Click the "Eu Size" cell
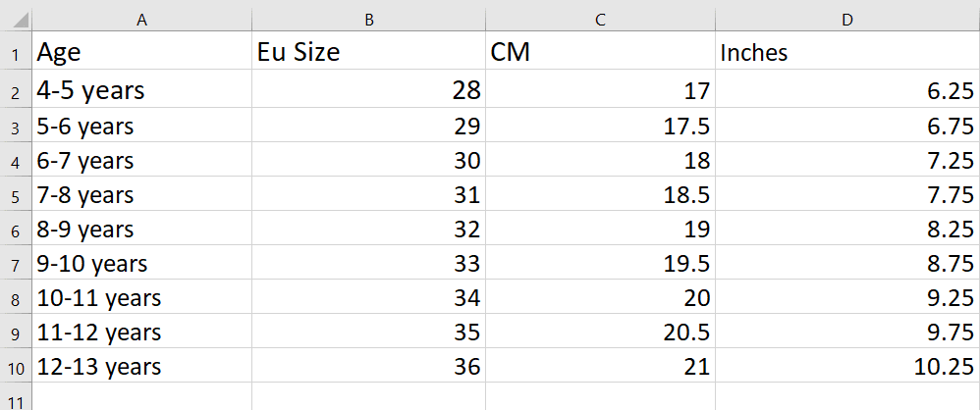Image resolution: width=980 pixels, height=410 pixels. tap(368, 52)
